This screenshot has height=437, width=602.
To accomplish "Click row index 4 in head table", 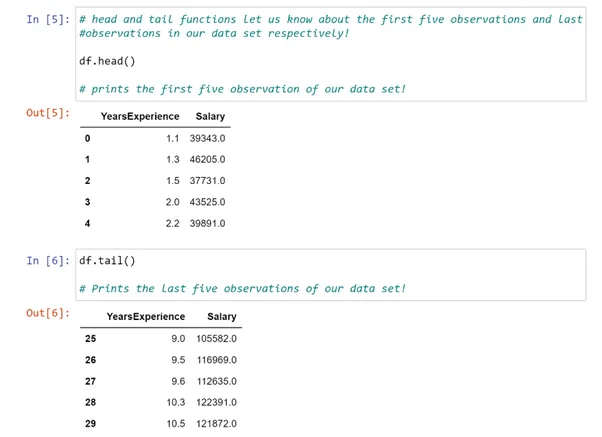I will tap(88, 223).
